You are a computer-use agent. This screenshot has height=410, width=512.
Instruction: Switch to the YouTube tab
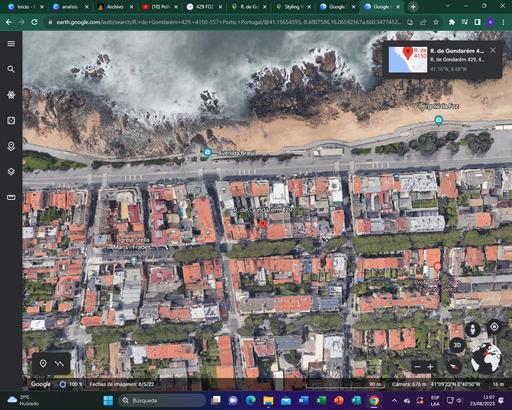pos(160,7)
